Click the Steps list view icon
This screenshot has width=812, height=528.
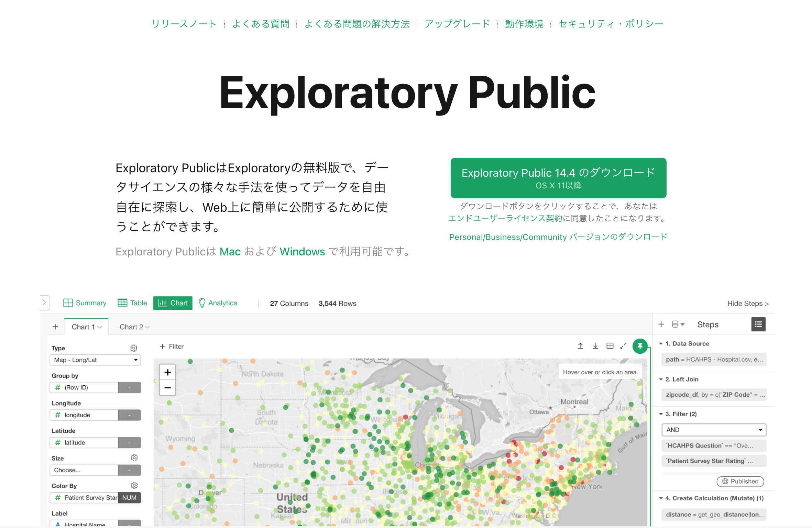click(x=758, y=324)
